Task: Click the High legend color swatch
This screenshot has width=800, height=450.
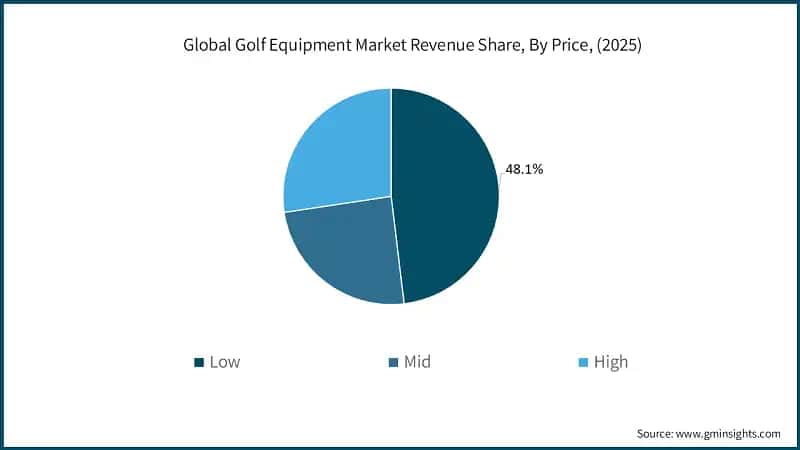Action: pos(583,362)
